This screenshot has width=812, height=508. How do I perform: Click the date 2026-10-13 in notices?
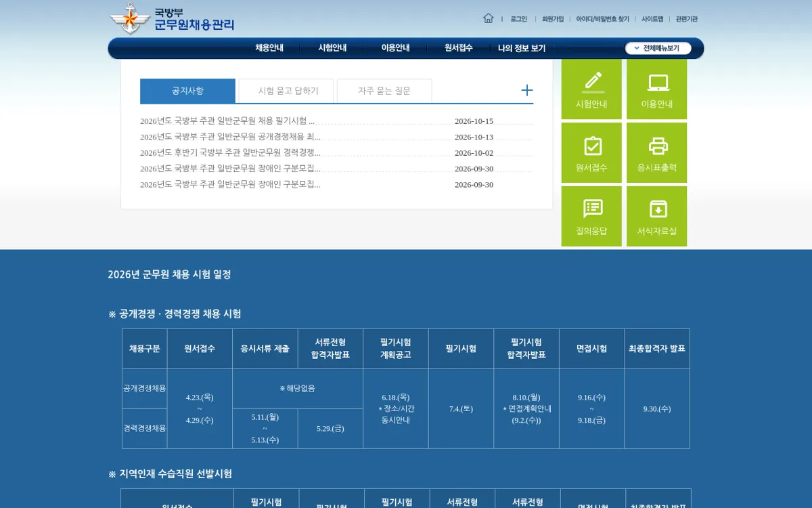474,137
